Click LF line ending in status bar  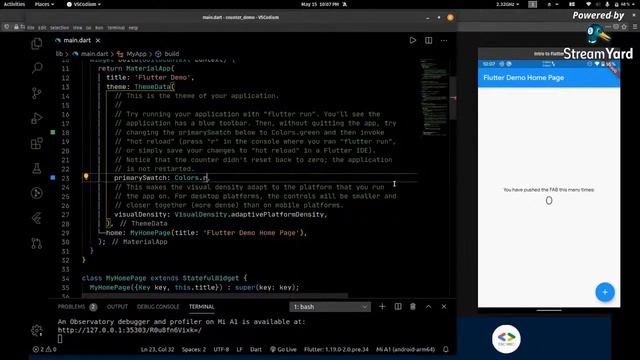240,349
